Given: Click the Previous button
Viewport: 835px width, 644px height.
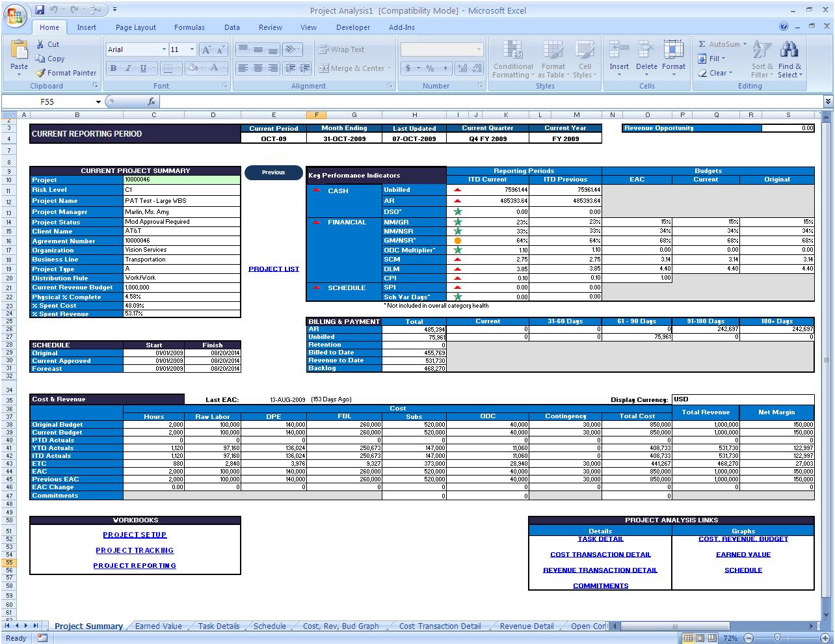Looking at the screenshot, I should point(273,172).
